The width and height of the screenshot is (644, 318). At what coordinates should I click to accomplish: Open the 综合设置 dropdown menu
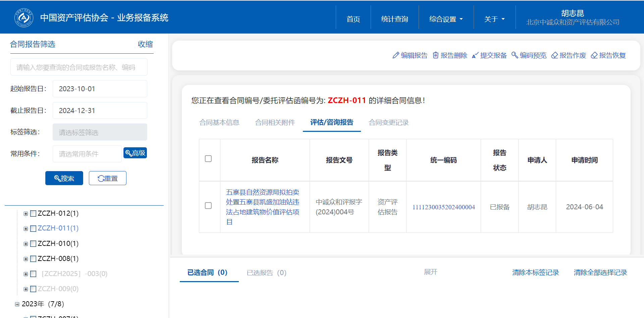click(x=446, y=19)
